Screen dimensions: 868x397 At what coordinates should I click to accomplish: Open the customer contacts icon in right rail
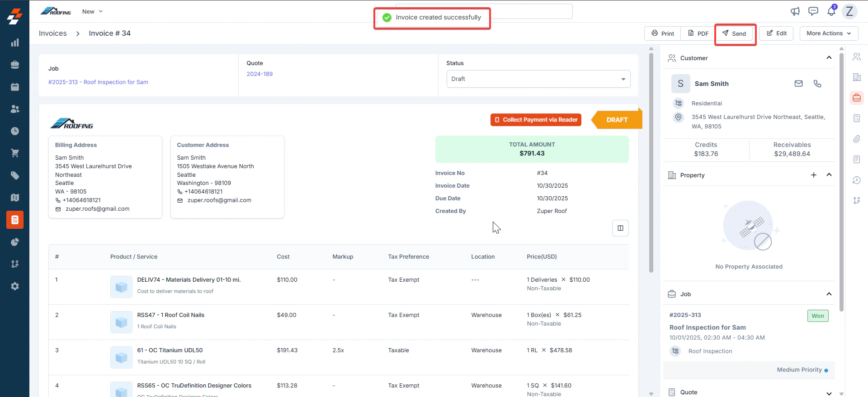[857, 57]
